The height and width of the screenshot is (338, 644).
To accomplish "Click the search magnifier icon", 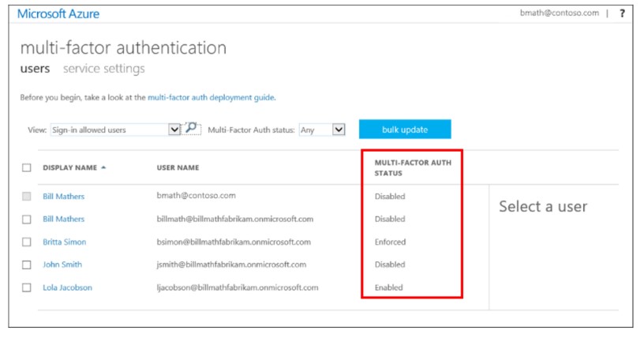I will point(191,129).
